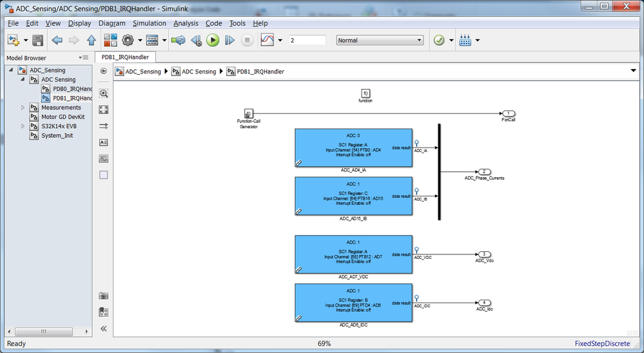Open the Library Browser icon

click(110, 40)
